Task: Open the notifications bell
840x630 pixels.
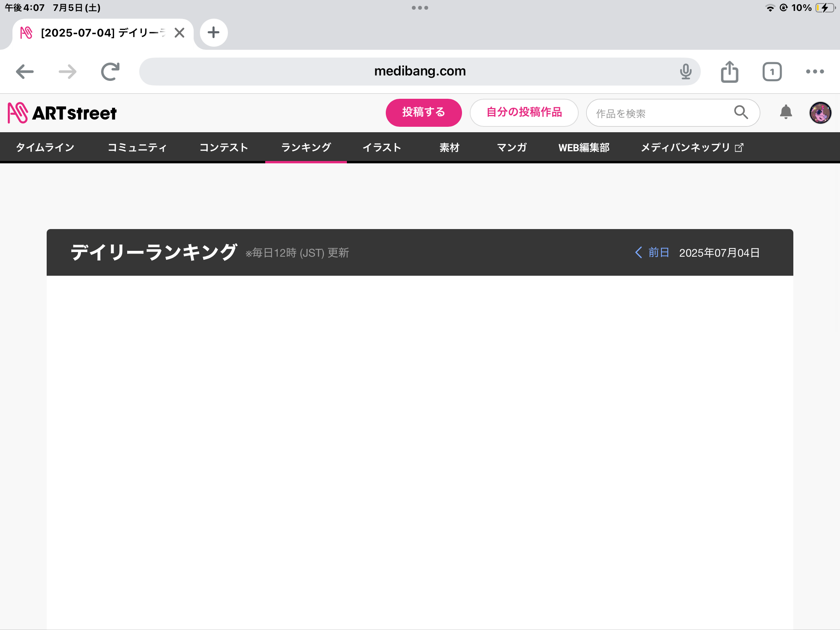Action: coord(786,112)
